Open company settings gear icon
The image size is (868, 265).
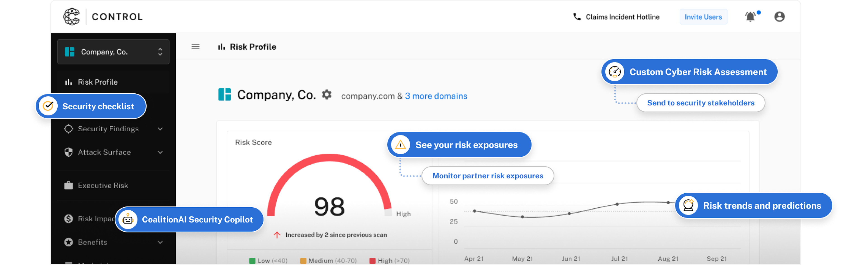[x=326, y=95]
